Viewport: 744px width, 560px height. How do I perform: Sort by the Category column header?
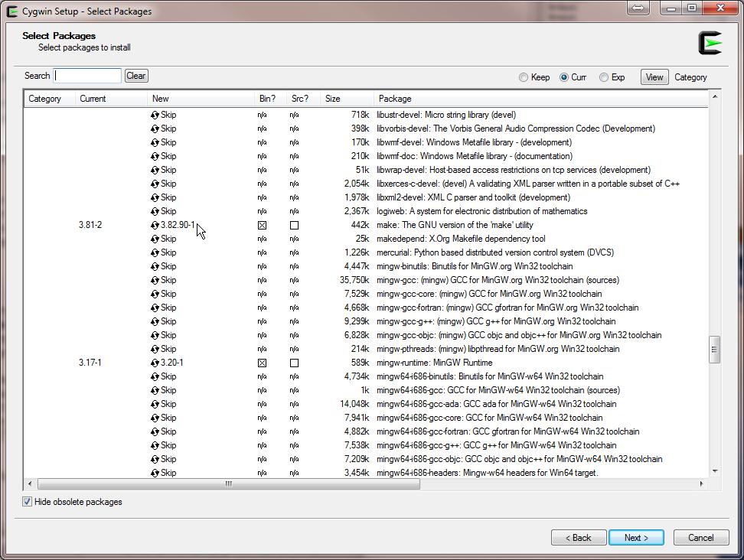49,99
